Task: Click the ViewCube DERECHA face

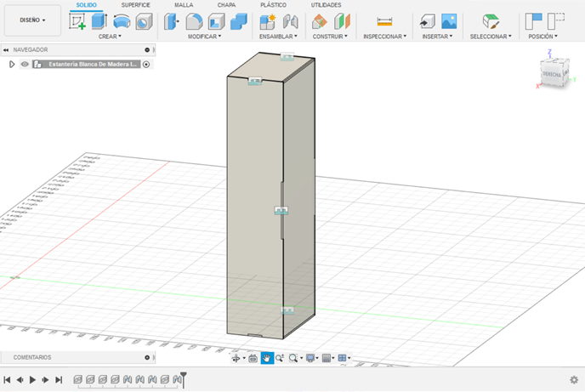Action: click(x=552, y=74)
